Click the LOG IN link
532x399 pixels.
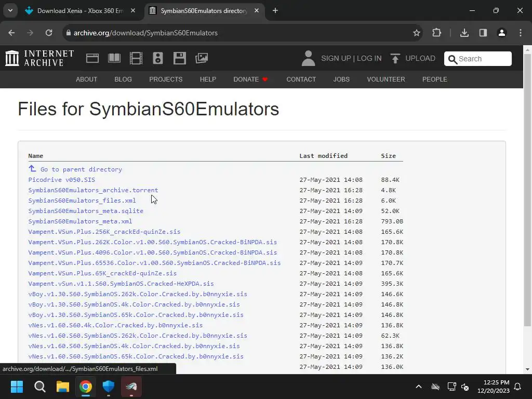[x=369, y=58]
